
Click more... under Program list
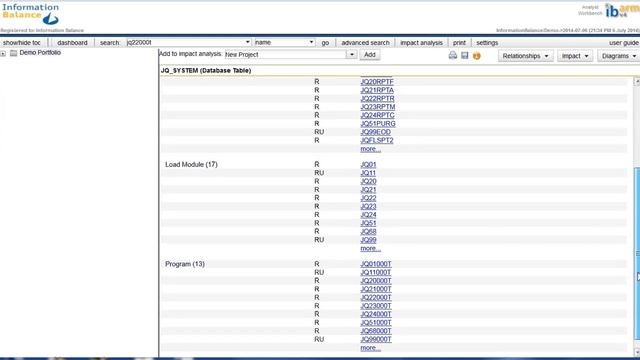tap(371, 348)
